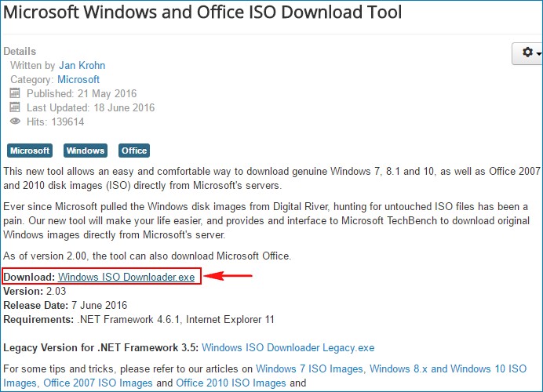This screenshot has height=392, width=543.
Task: Click 'Last Updated: 18 June 2016' text
Action: click(x=91, y=107)
